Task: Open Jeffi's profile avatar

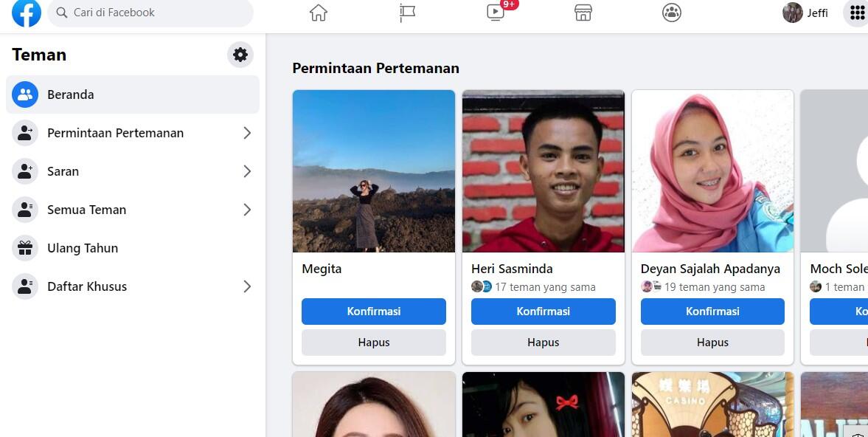Action: [792, 13]
